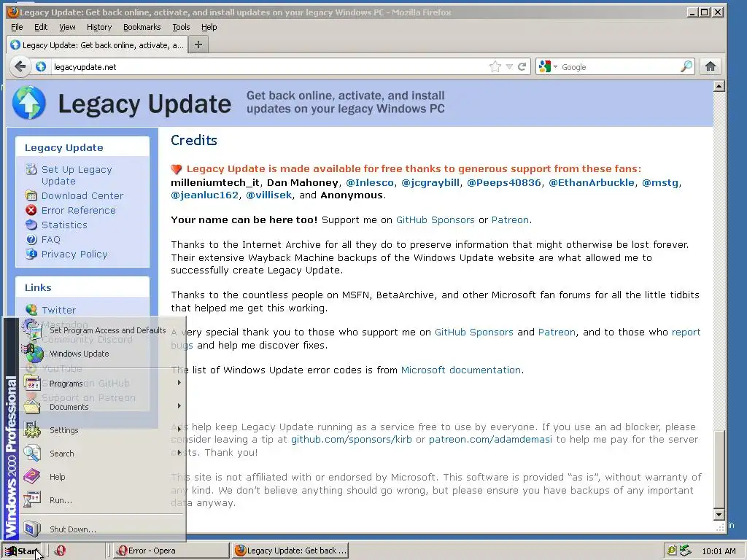This screenshot has width=747, height=560.
Task: Open the Error Reference link
Action: 79,211
